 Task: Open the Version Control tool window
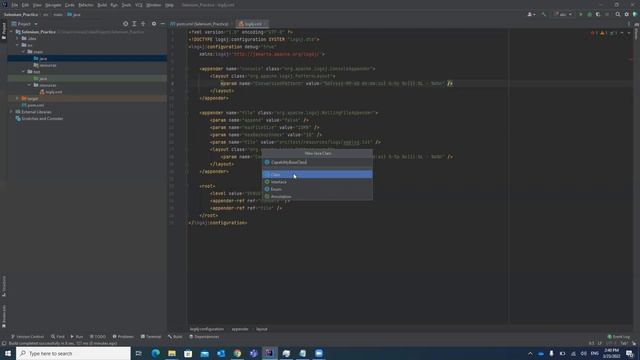tap(27, 337)
